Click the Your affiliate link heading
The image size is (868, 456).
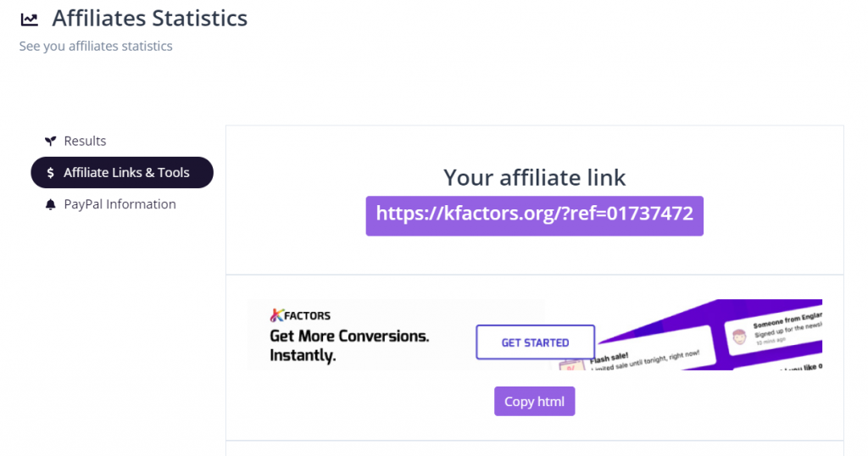pos(534,178)
